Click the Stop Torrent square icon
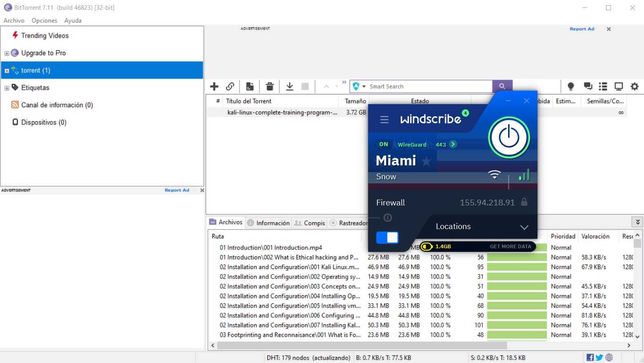Image resolution: width=644 pixels, height=363 pixels. click(x=305, y=87)
